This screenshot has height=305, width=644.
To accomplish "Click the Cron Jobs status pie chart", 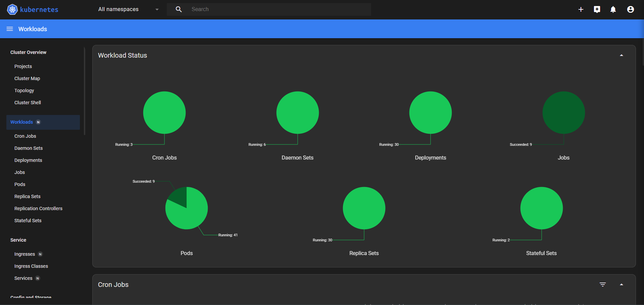I will pos(164,113).
